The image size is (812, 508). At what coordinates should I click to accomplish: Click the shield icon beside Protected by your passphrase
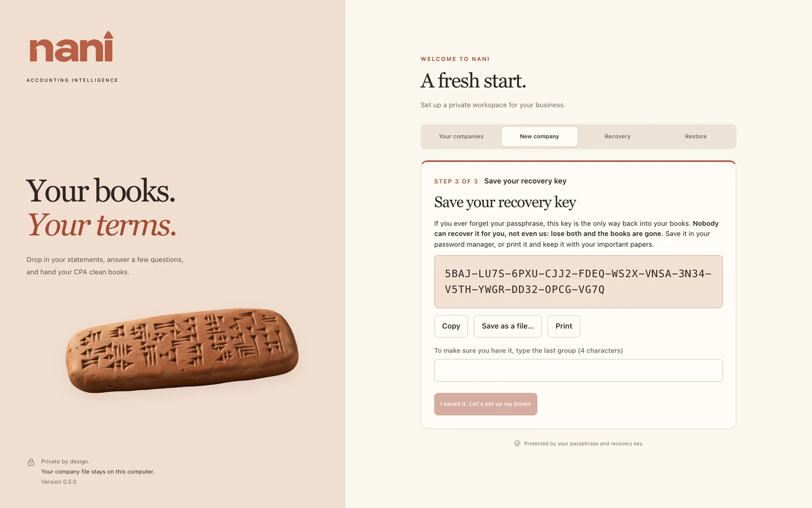pos(517,443)
